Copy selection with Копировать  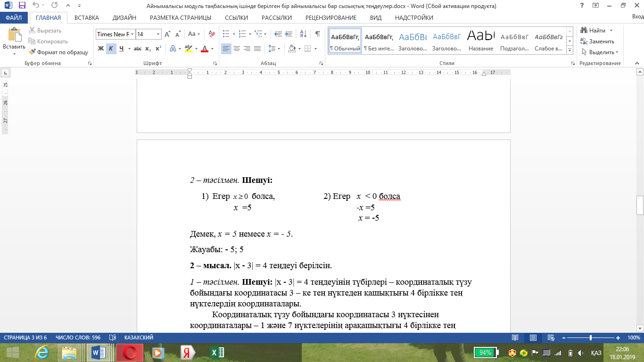click(x=48, y=41)
